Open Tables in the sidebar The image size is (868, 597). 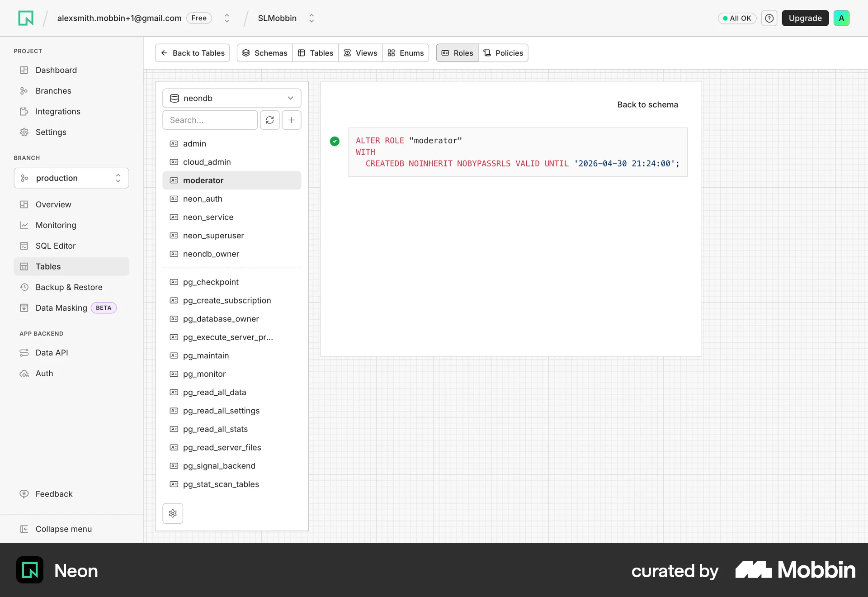71,266
